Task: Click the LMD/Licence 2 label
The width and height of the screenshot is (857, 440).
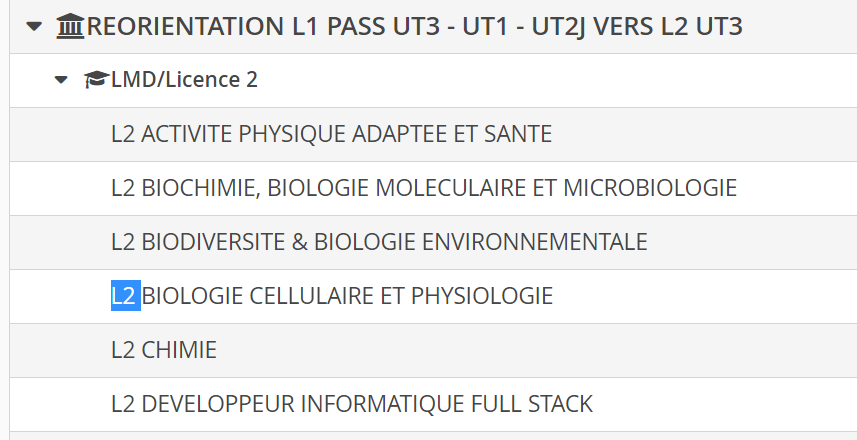Action: point(184,80)
